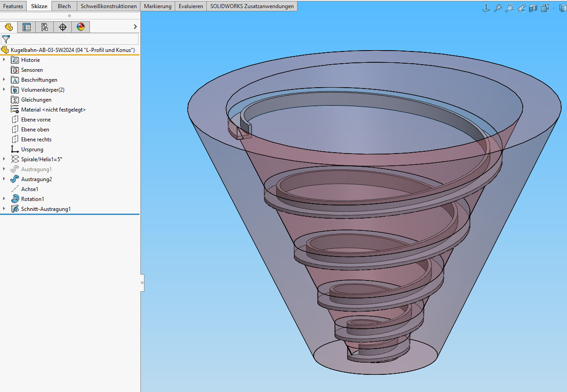Expand the Austragung1 node
This screenshot has height=392, width=567.
pos(4,169)
